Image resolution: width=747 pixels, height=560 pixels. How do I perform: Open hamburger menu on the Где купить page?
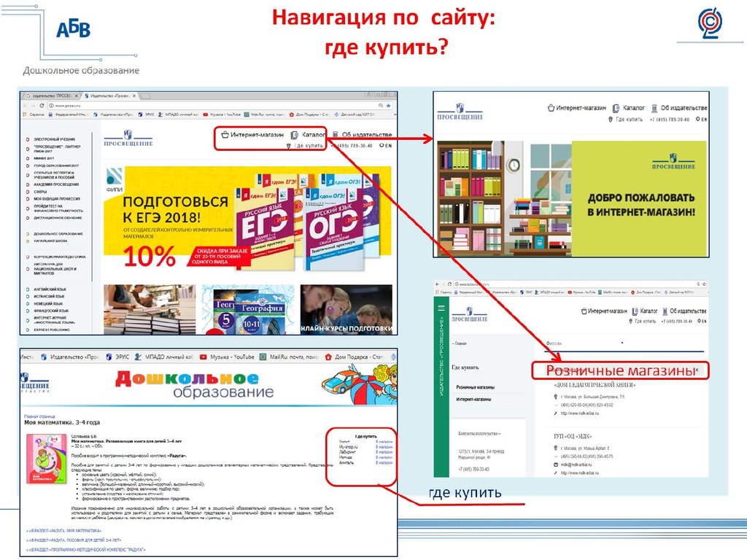click(x=441, y=308)
